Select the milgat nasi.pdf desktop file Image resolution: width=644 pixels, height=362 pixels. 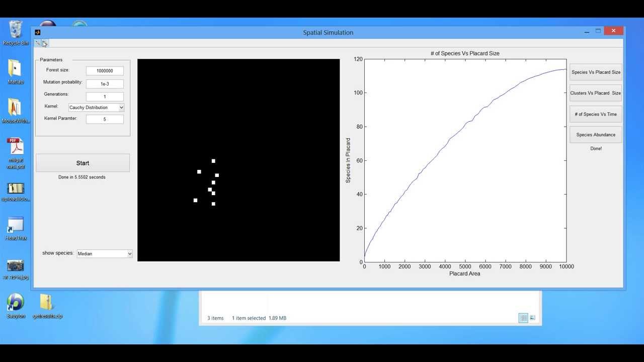tap(16, 153)
